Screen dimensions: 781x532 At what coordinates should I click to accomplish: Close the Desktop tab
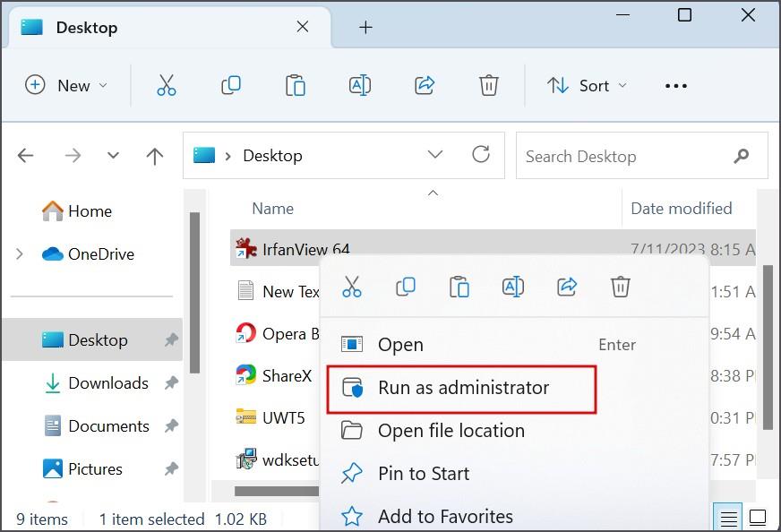(303, 27)
